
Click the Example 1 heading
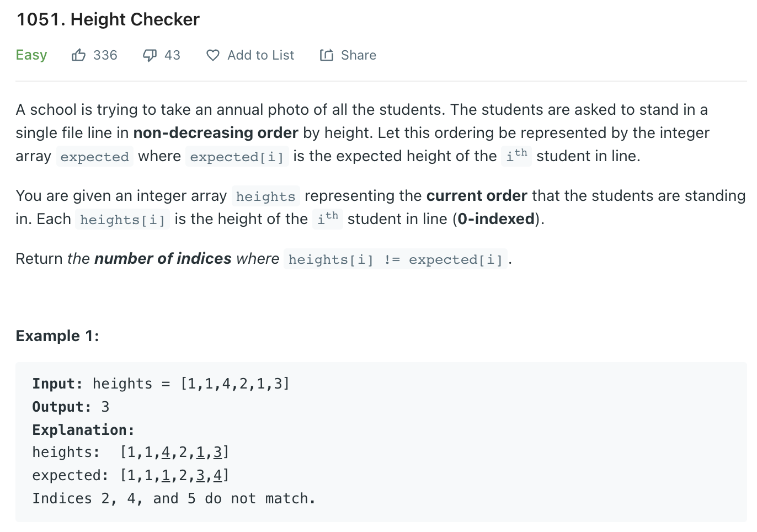click(x=57, y=336)
